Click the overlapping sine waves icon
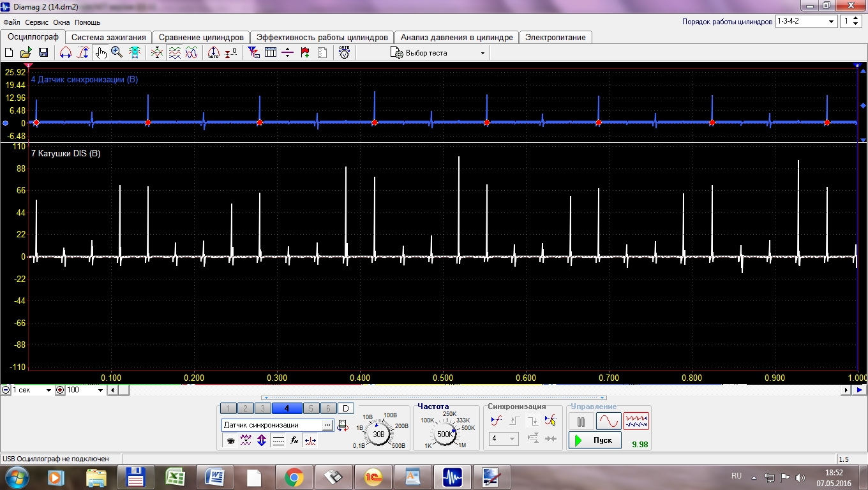Viewport: 868px width, 490px height. 191,53
